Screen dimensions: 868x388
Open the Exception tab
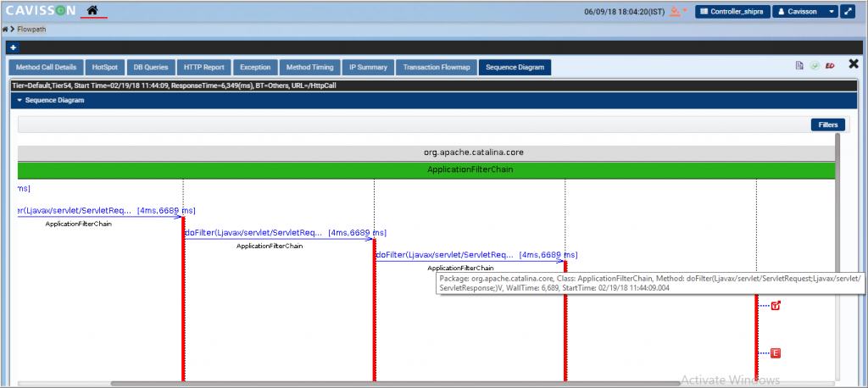(255, 68)
